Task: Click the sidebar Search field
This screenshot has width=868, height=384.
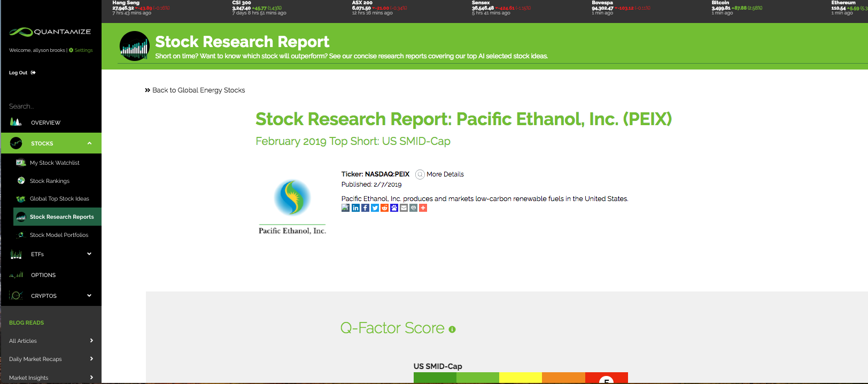Action: point(51,106)
